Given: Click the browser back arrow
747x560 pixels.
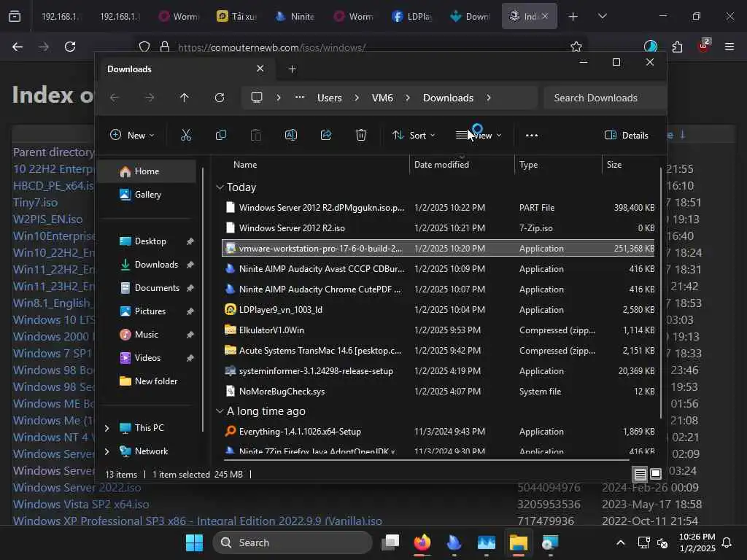Looking at the screenshot, I should pos(18,47).
